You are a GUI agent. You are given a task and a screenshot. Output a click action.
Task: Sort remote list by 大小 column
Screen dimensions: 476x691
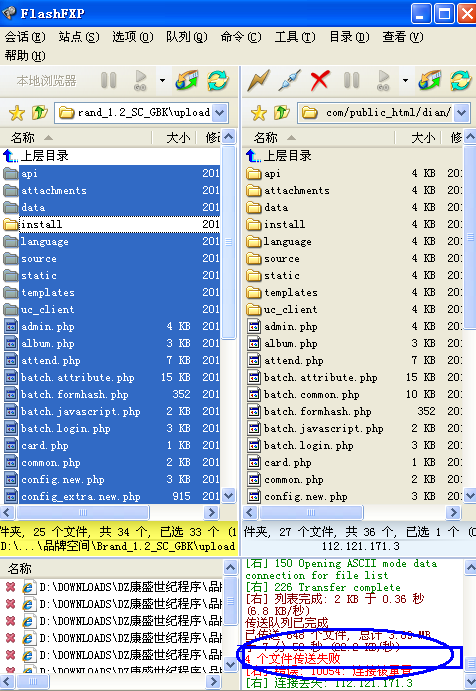(418, 138)
